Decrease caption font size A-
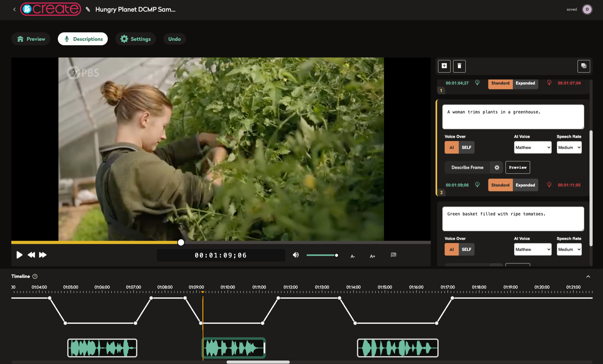Image resolution: width=603 pixels, height=364 pixels. (x=353, y=256)
